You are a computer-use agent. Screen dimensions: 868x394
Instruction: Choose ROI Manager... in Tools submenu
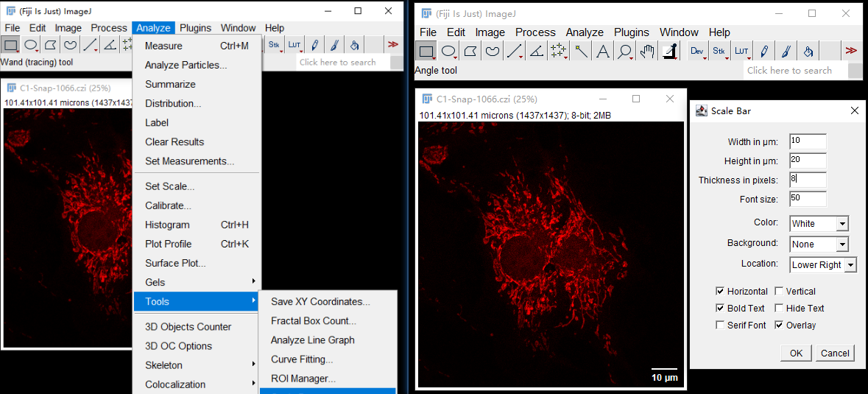coord(328,379)
